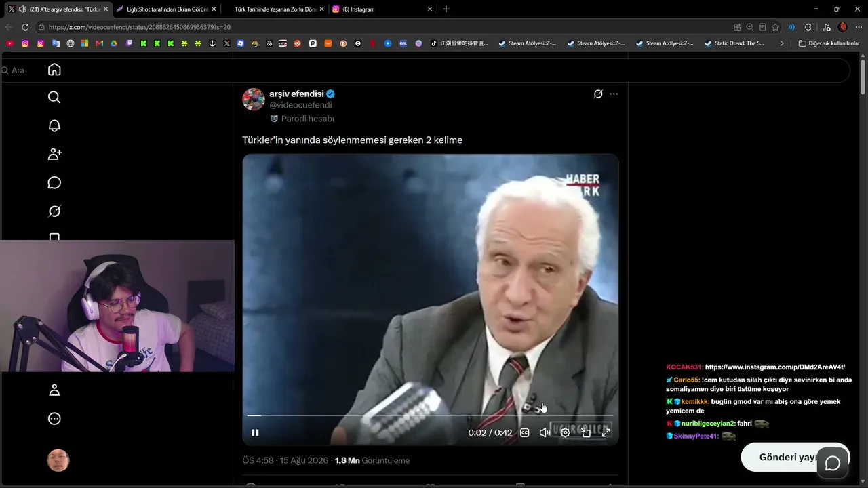The height and width of the screenshot is (488, 868).
Task: Open the Gmail bookmark
Action: [99, 43]
